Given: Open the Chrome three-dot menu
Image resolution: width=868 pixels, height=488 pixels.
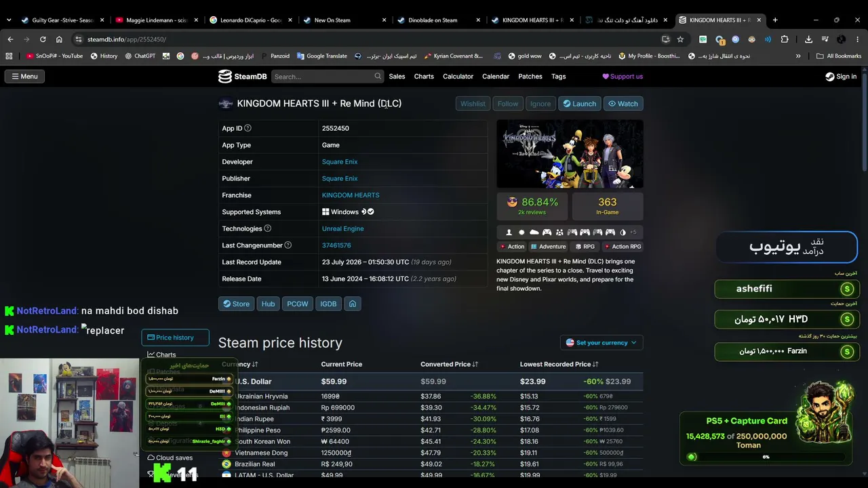Looking at the screenshot, I should [858, 39].
